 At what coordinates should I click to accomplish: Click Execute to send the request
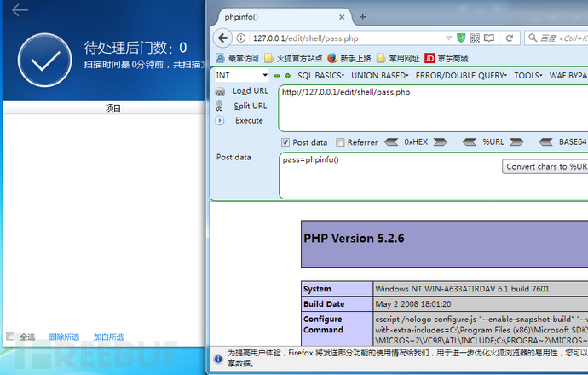pyautogui.click(x=249, y=121)
